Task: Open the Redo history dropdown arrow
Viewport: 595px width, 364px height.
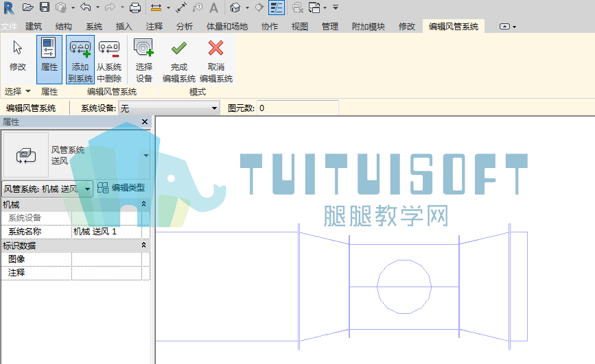Action: [122, 8]
